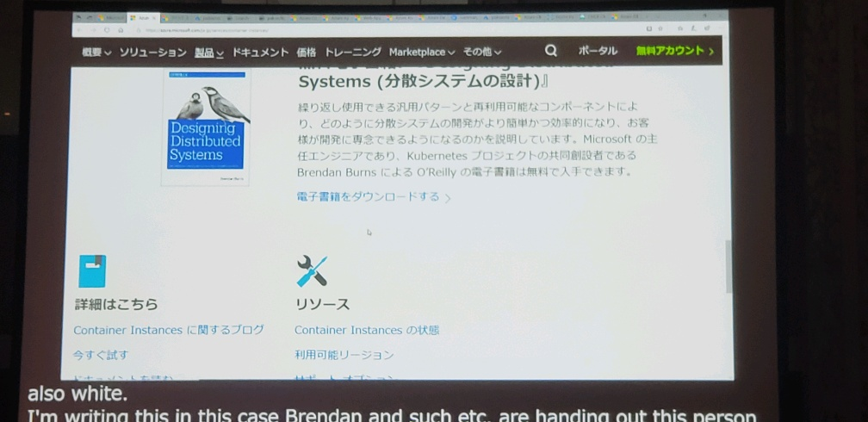Open the トレーニング menu item
Screen dimensions: 868x422
(353, 52)
